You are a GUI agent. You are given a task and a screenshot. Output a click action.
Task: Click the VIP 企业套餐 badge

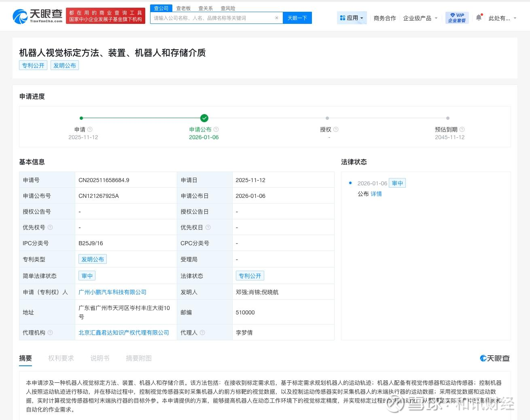[x=457, y=18]
